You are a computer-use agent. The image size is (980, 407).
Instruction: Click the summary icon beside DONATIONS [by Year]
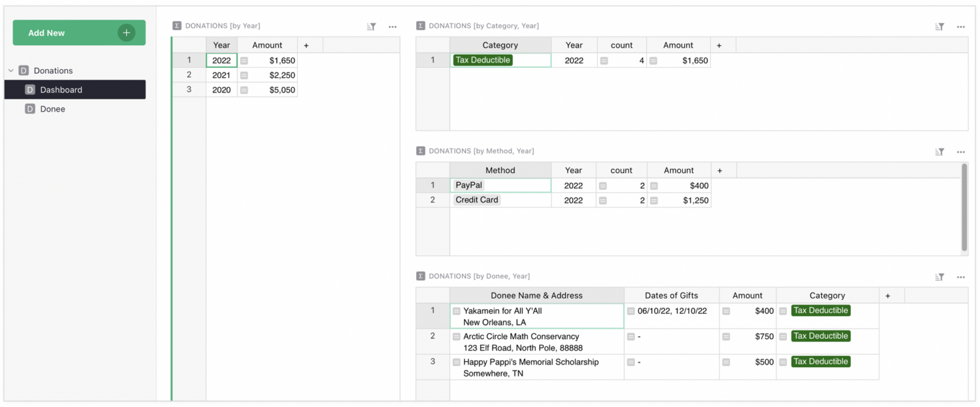click(x=177, y=26)
